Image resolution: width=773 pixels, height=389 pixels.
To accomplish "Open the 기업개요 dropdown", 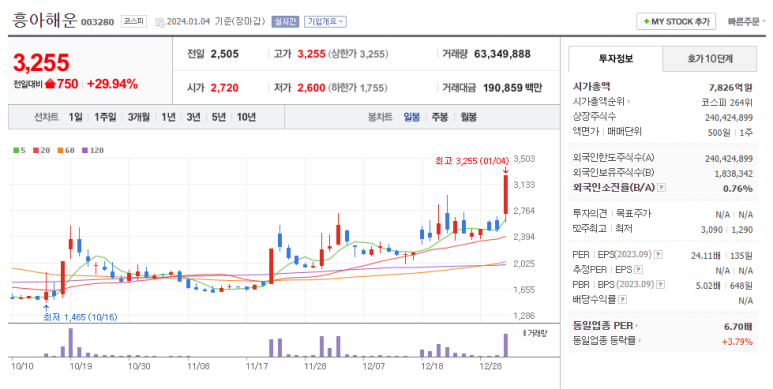I will point(325,22).
